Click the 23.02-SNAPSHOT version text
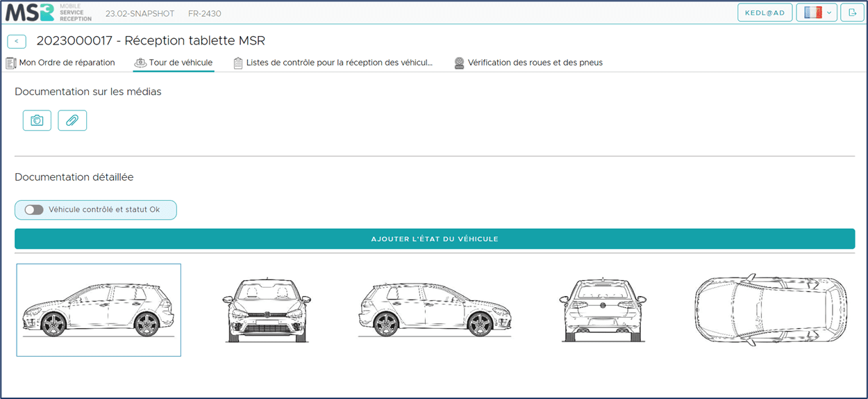The height and width of the screenshot is (399, 868). (x=140, y=13)
